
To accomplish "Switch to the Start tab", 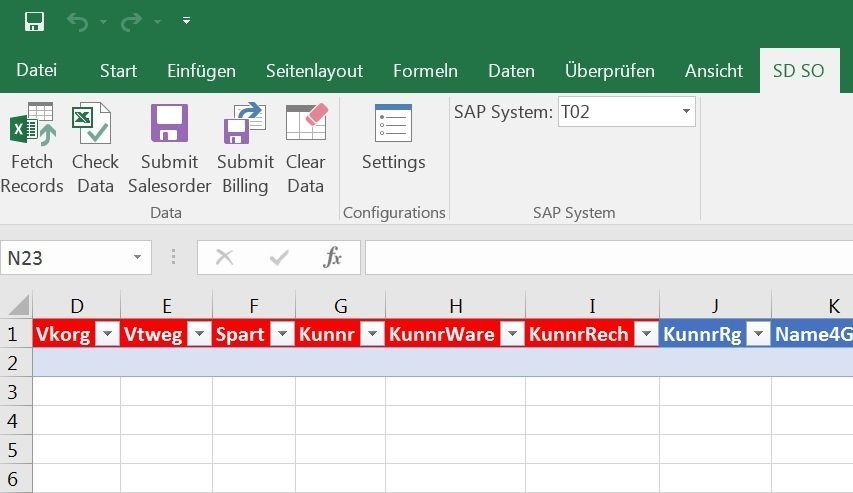I will pyautogui.click(x=118, y=71).
